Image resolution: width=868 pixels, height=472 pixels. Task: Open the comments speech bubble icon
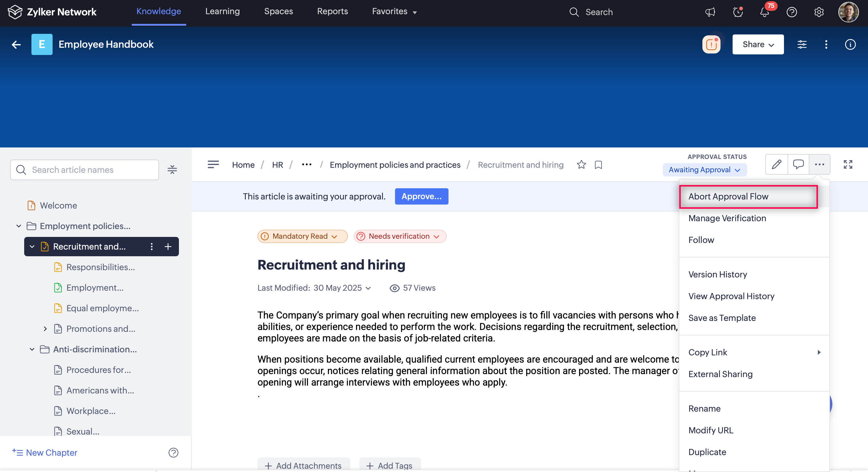click(798, 164)
